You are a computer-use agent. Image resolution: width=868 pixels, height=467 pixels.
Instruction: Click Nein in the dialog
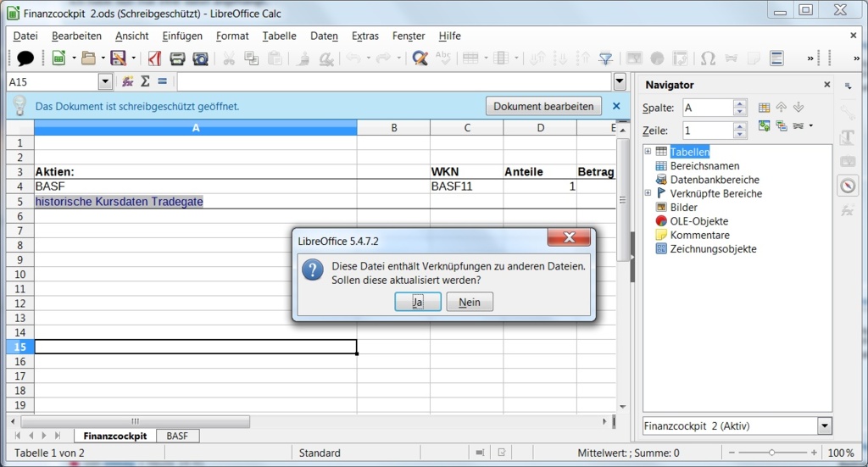click(x=470, y=302)
